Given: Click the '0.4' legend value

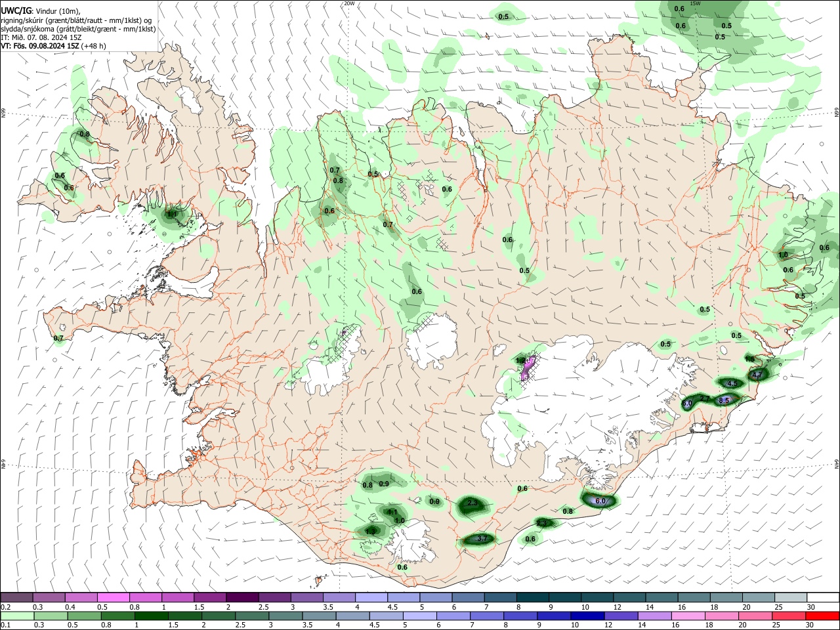Looking at the screenshot, I should (70, 607).
